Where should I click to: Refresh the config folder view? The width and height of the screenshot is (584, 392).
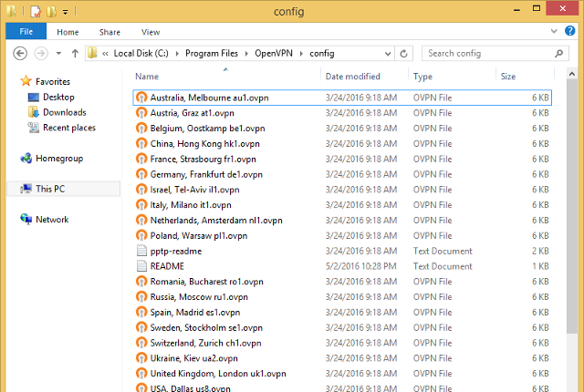(x=403, y=54)
